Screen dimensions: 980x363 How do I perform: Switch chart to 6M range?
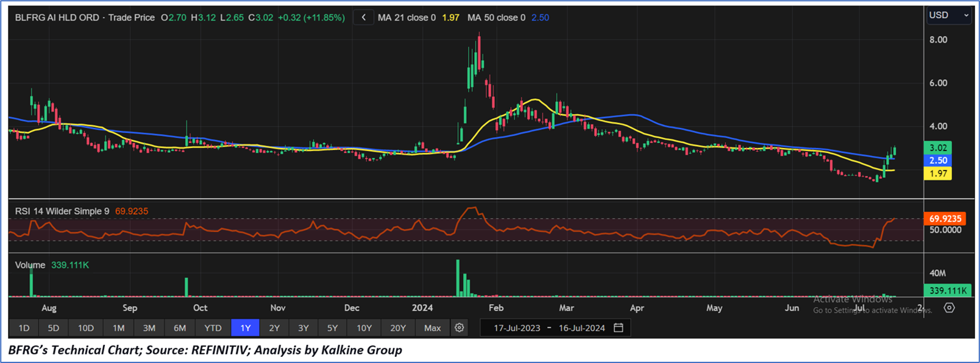180,328
